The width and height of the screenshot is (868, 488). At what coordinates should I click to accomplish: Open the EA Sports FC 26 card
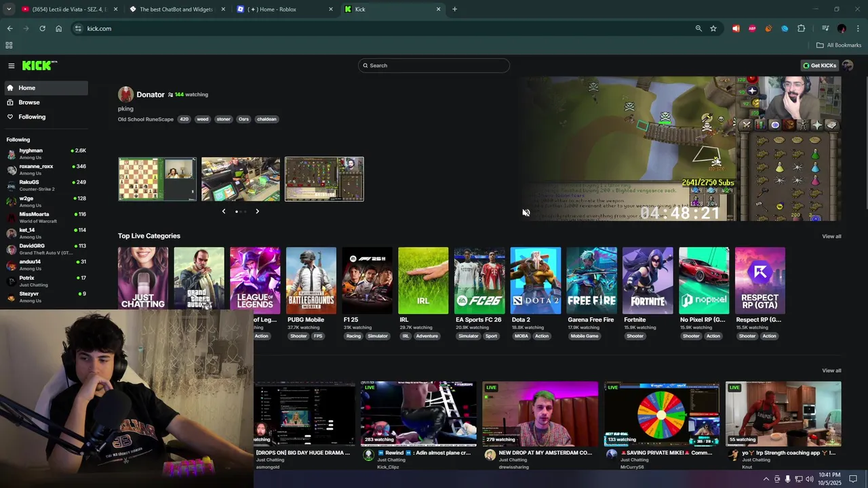479,280
